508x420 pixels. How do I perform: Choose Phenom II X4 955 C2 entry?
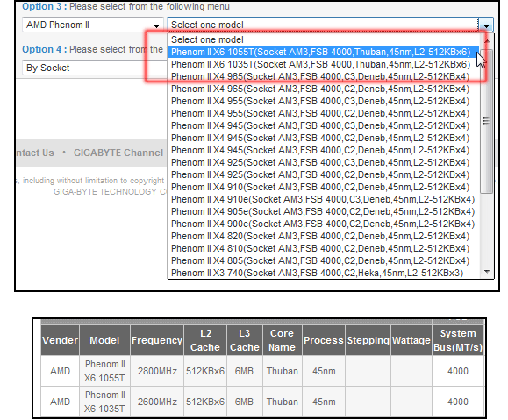coord(324,114)
